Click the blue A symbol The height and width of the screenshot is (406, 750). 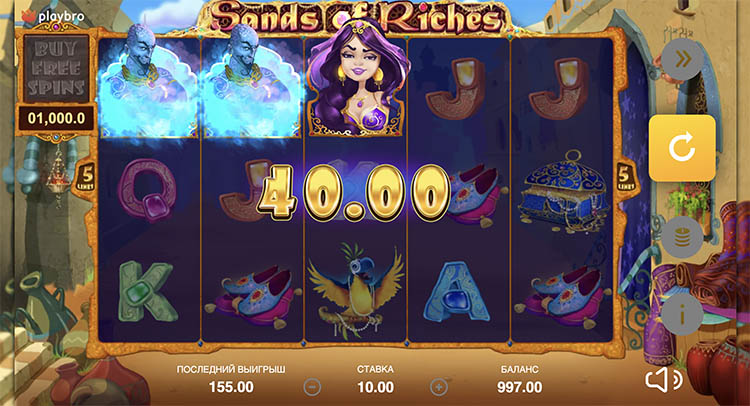[x=457, y=291]
